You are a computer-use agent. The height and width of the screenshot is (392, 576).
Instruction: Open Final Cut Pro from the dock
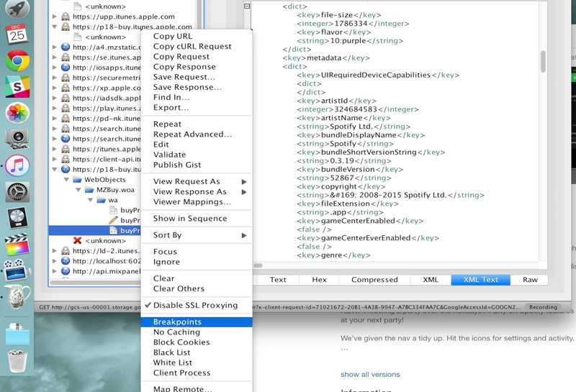pos(17,244)
